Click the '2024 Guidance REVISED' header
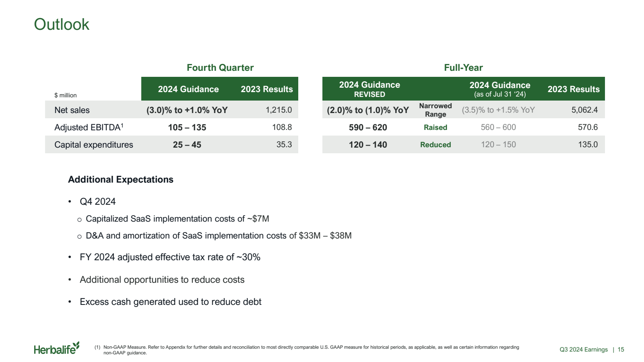644x362 pixels. 369,89
